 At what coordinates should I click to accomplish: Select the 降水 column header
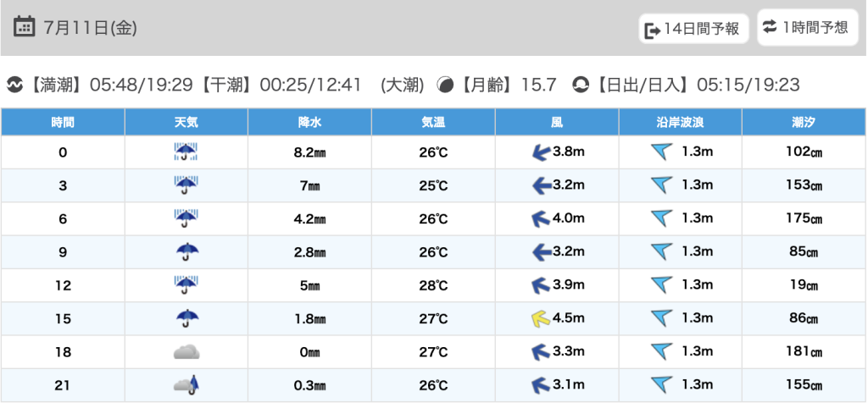(x=309, y=122)
